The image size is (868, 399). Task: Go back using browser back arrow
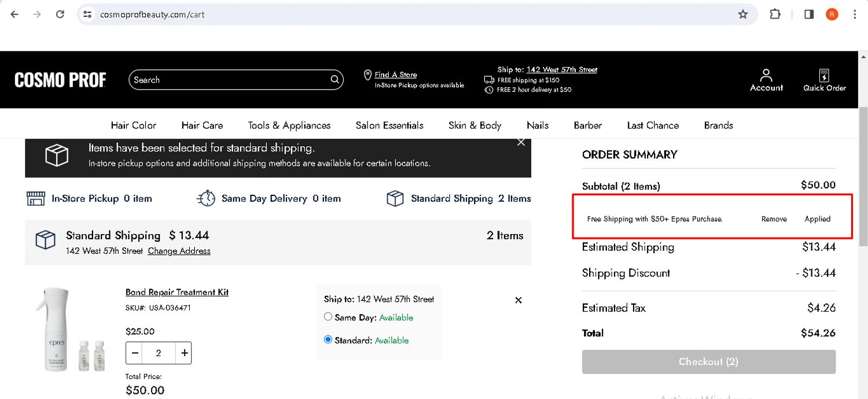coord(14,14)
